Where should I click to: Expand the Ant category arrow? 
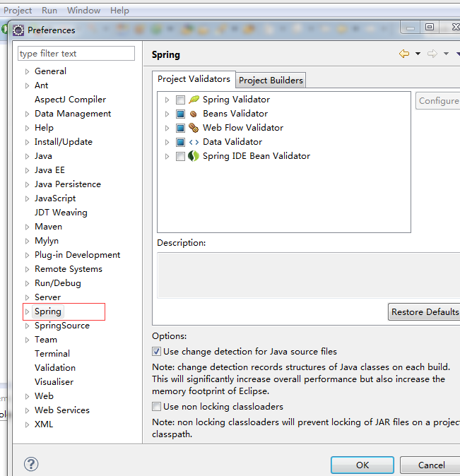[27, 85]
